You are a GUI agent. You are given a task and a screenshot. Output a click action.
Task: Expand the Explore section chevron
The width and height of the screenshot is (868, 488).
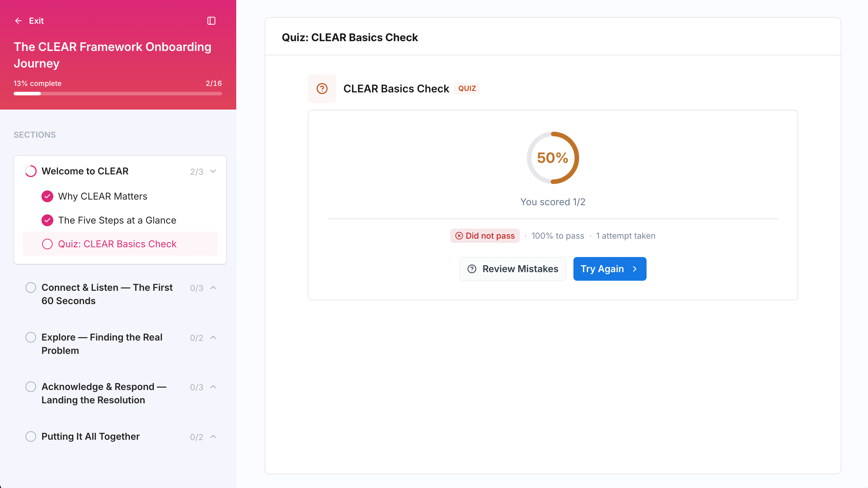pyautogui.click(x=213, y=337)
